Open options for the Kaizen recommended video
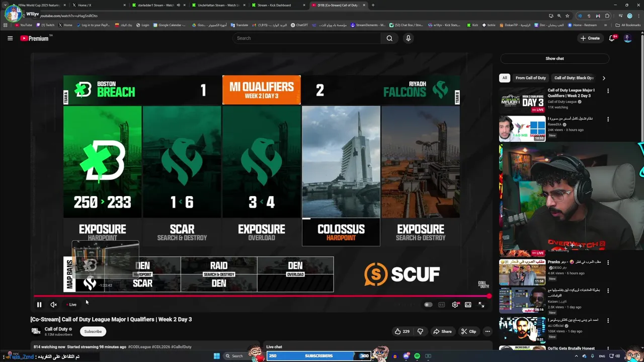 click(x=608, y=292)
